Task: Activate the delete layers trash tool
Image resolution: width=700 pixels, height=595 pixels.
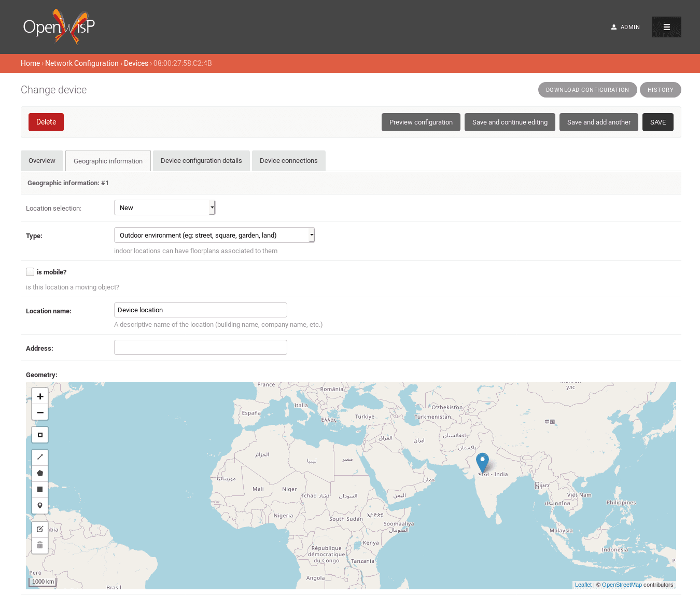Action: point(40,545)
